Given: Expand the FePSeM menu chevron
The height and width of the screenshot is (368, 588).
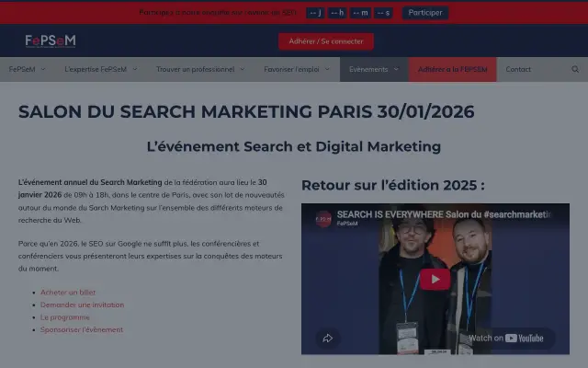Looking at the screenshot, I should tap(43, 69).
